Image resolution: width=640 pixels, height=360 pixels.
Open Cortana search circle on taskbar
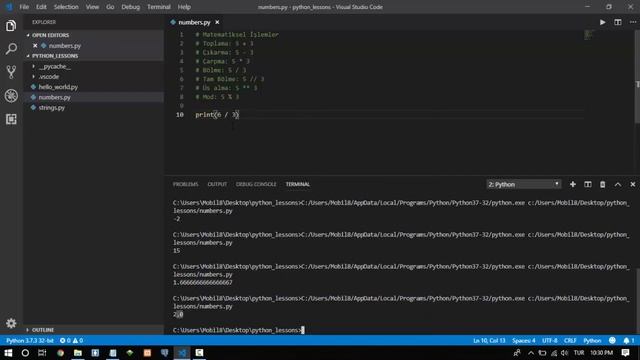[x=25, y=353]
